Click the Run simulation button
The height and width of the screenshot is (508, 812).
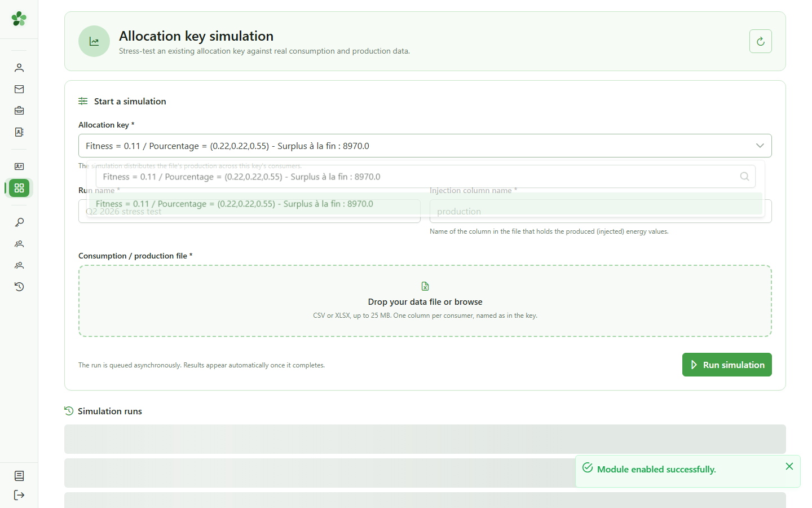click(x=727, y=365)
